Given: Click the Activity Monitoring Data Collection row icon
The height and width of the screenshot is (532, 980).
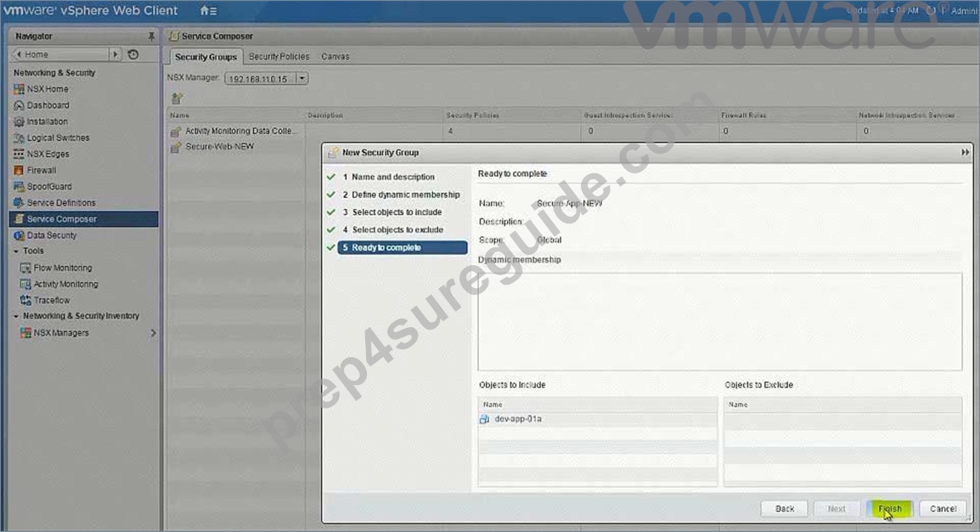Looking at the screenshot, I should (176, 131).
